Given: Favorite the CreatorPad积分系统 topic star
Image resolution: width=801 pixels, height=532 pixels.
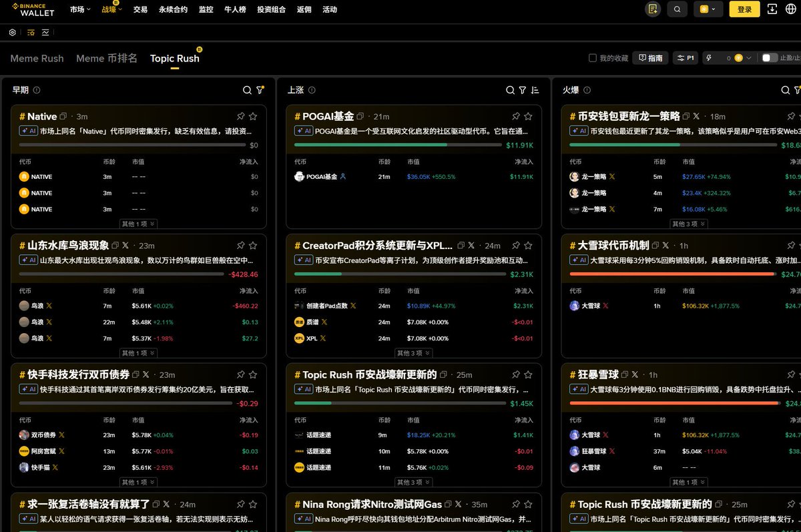Looking at the screenshot, I should coord(528,246).
